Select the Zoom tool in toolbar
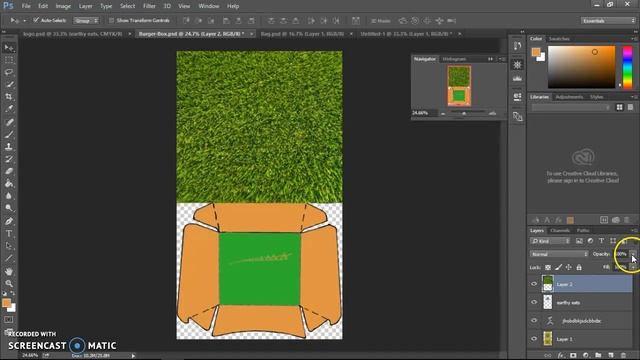Viewport: 640px width, 360px height. click(x=9, y=283)
